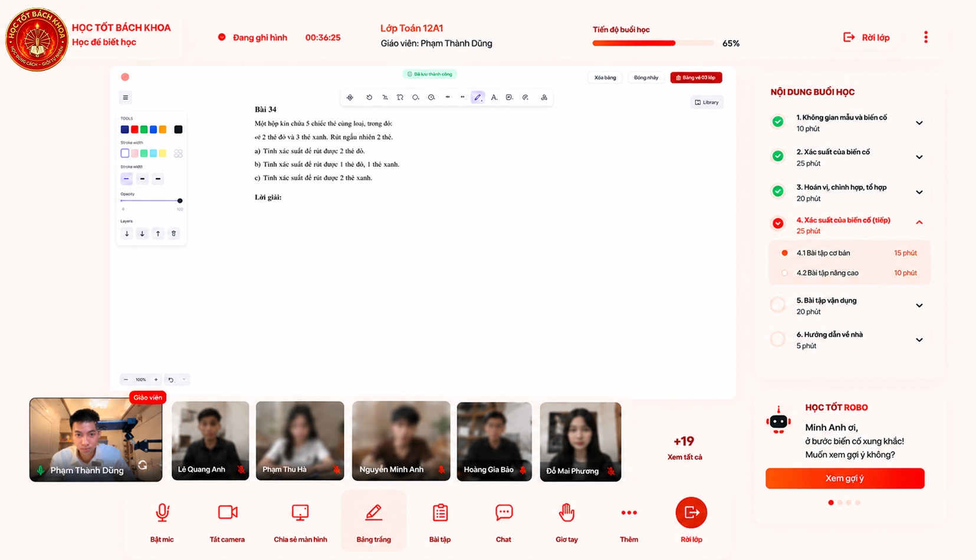Open the top-right three-dot options menu
The width and height of the screenshot is (976, 560).
pos(926,37)
